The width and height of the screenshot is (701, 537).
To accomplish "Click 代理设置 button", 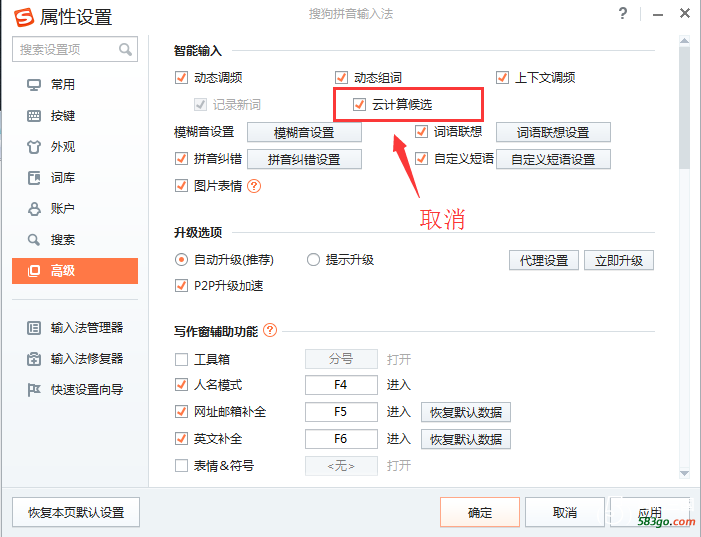I will (x=544, y=260).
